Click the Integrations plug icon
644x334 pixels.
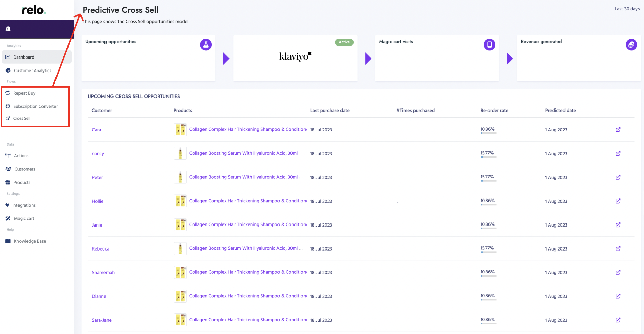pyautogui.click(x=7, y=205)
